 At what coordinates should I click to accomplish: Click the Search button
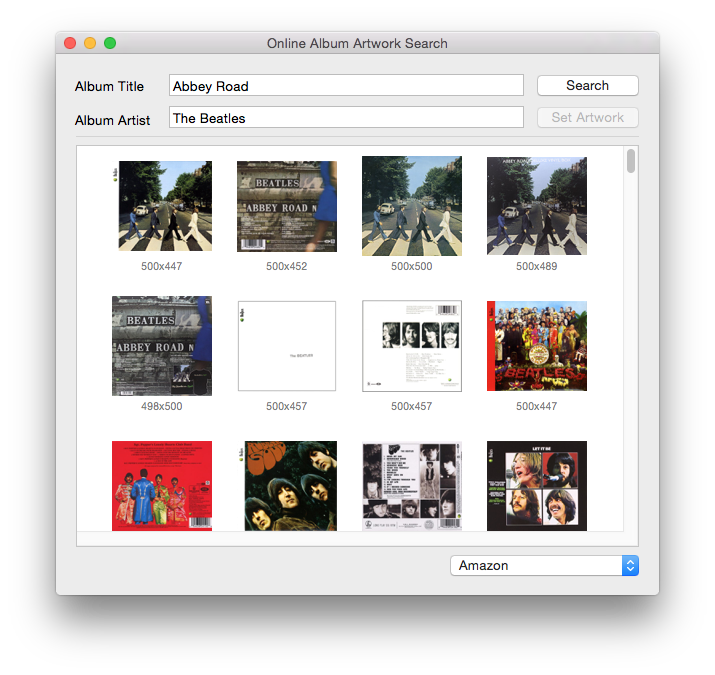click(x=587, y=85)
